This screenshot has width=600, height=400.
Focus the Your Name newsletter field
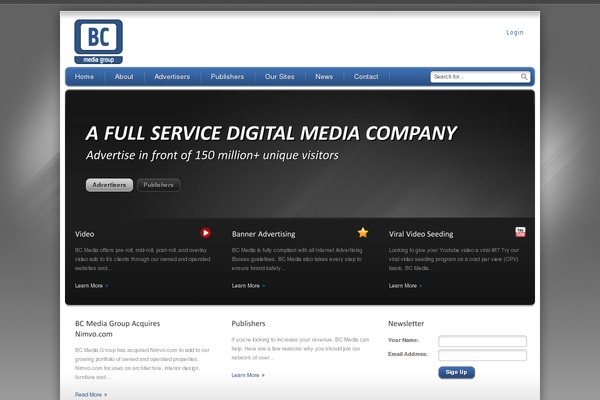483,341
